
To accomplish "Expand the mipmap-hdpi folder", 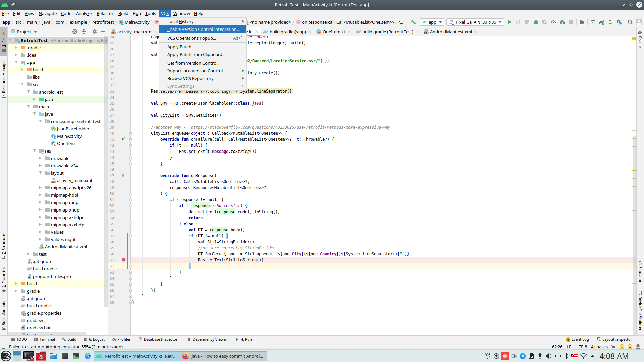I will point(40,195).
